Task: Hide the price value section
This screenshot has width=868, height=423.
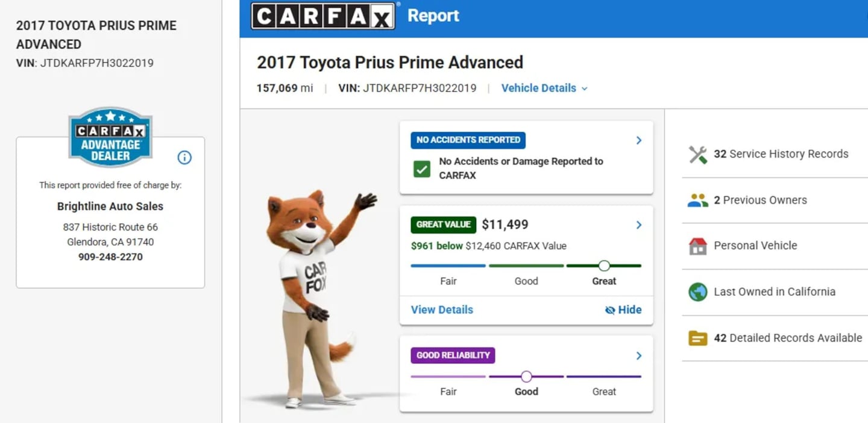Action: pyautogui.click(x=623, y=310)
